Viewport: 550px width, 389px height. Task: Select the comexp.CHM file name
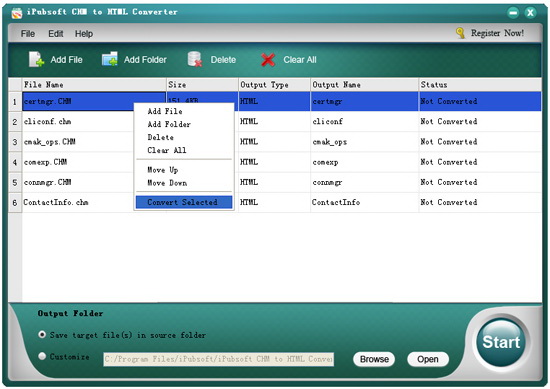45,162
